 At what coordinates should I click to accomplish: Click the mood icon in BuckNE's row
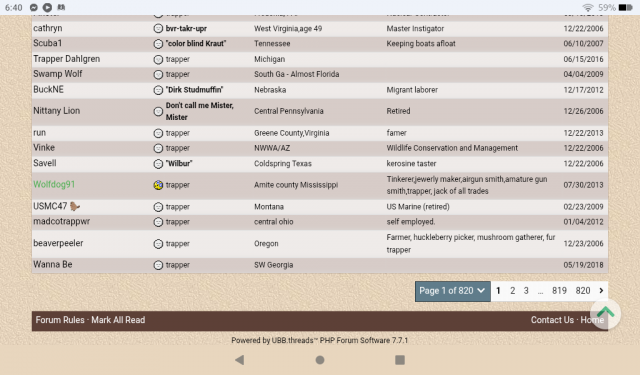point(158,90)
